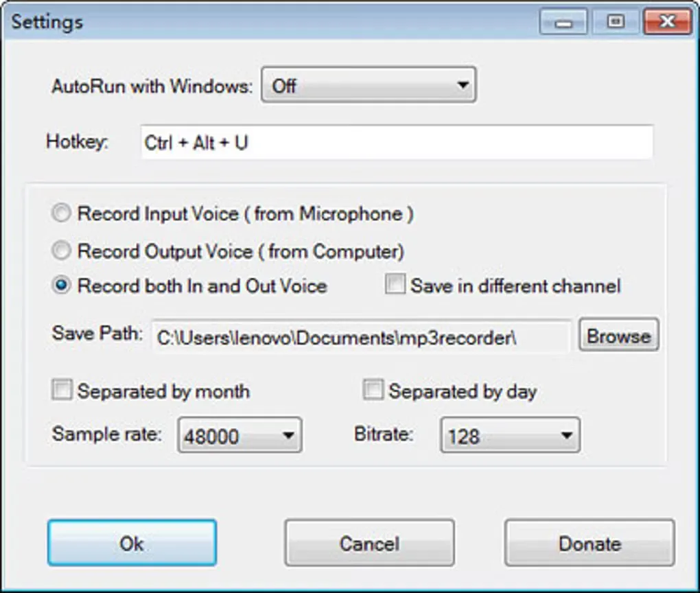Confirm settings with the Ok button

tap(132, 543)
